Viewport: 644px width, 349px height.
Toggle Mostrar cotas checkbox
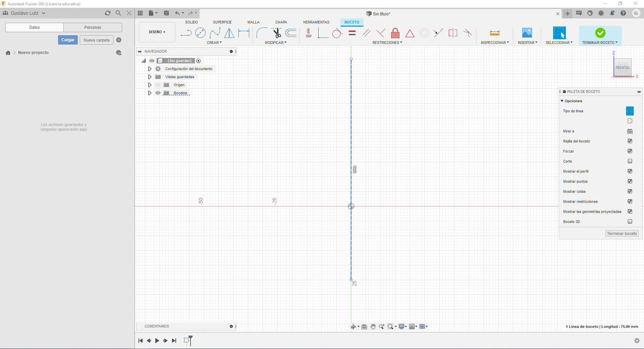pyautogui.click(x=630, y=191)
